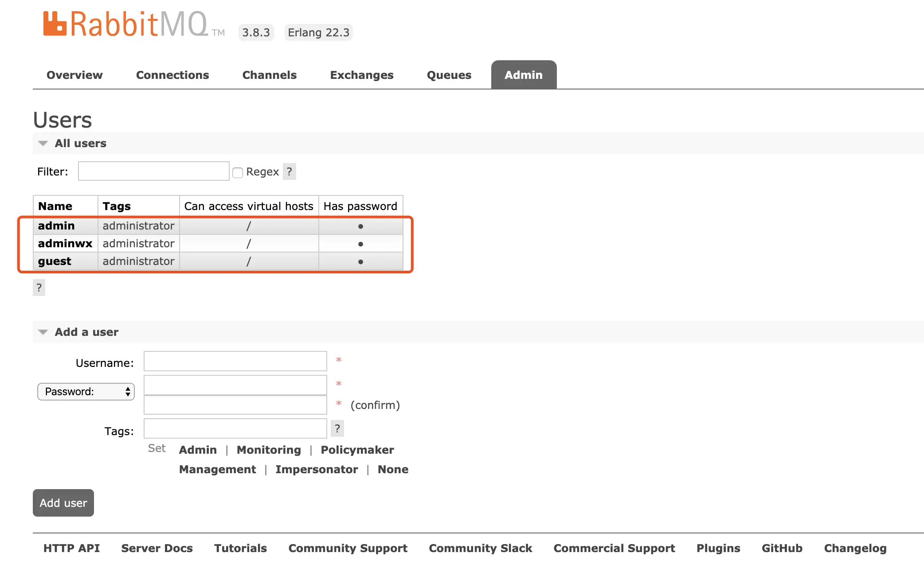Click the help icon next to Regex
Screen dimensions: 924x568
point(289,171)
